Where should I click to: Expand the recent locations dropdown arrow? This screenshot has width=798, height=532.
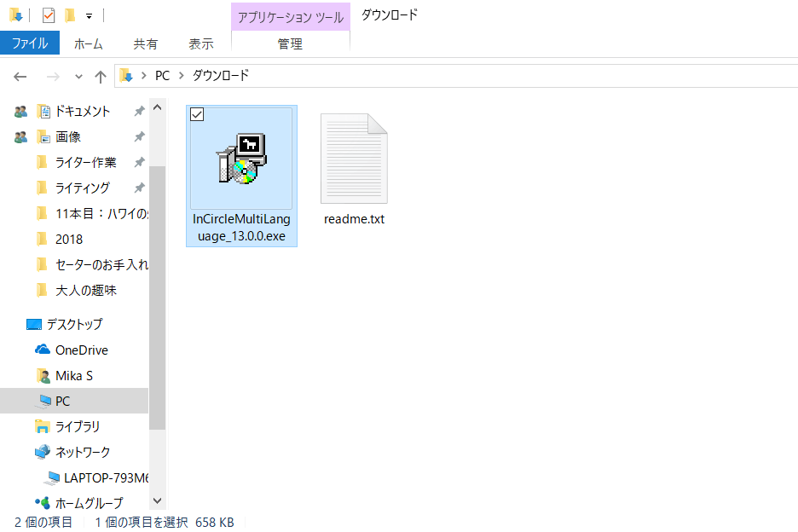click(x=78, y=76)
